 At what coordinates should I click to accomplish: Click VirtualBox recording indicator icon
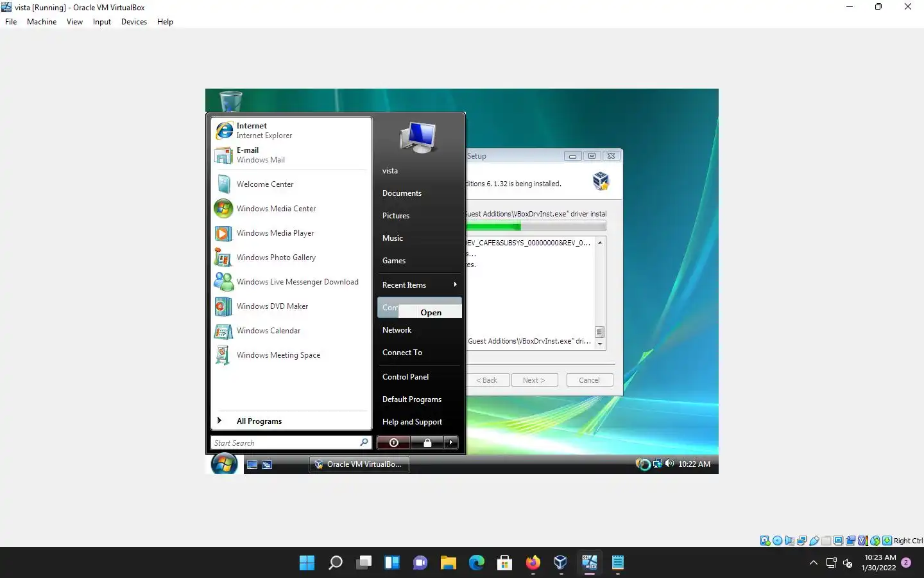850,541
